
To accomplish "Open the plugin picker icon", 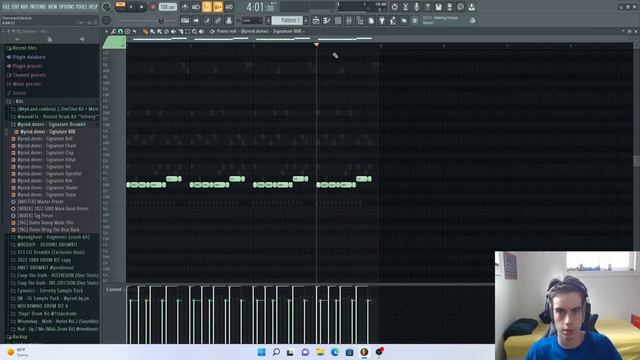I will 382,20.
